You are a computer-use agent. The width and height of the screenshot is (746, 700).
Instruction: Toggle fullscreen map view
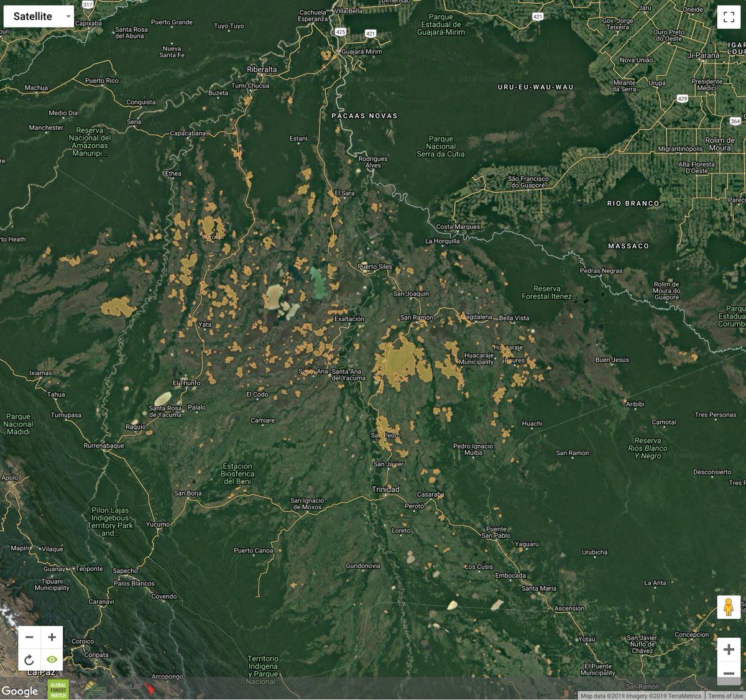[x=728, y=17]
